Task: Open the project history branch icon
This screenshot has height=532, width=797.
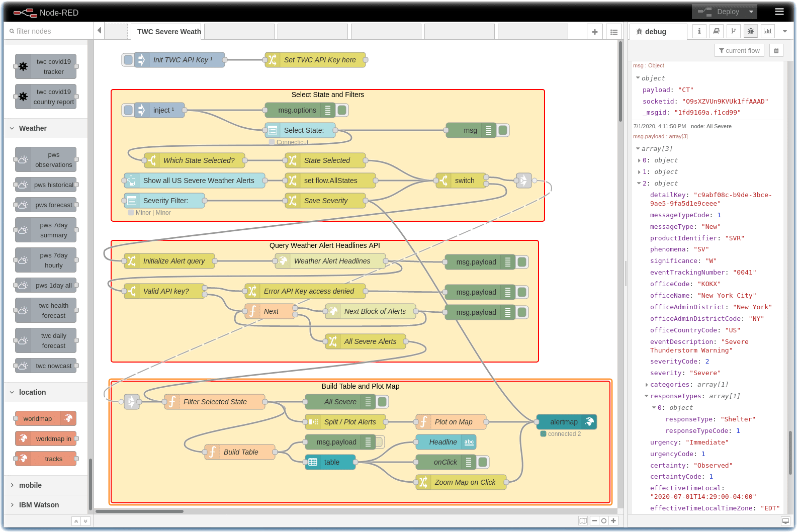Action: [x=733, y=31]
